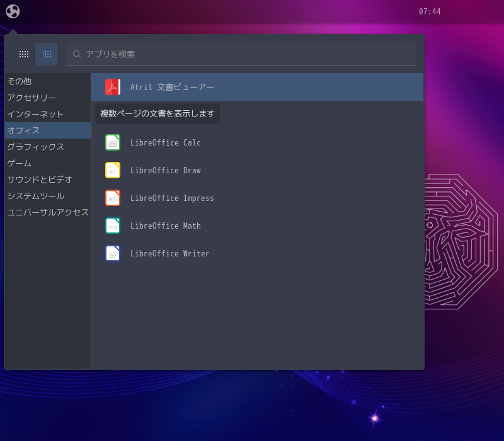Open the 07:44 clock in top panel
Image resolution: width=504 pixels, height=441 pixels.
[x=430, y=11]
